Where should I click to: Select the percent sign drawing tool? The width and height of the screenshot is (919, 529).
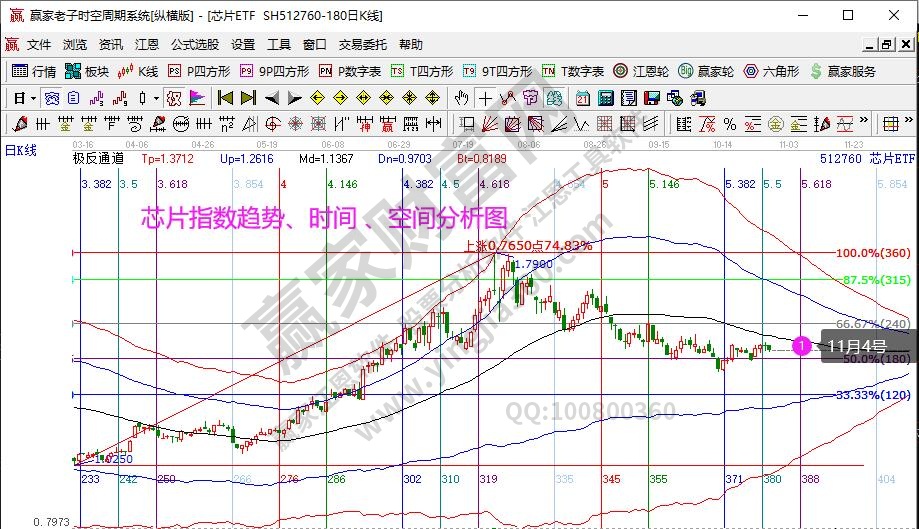click(730, 124)
